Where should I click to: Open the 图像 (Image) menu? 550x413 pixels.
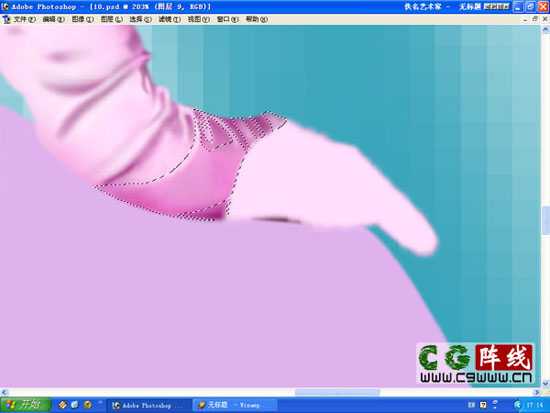82,20
